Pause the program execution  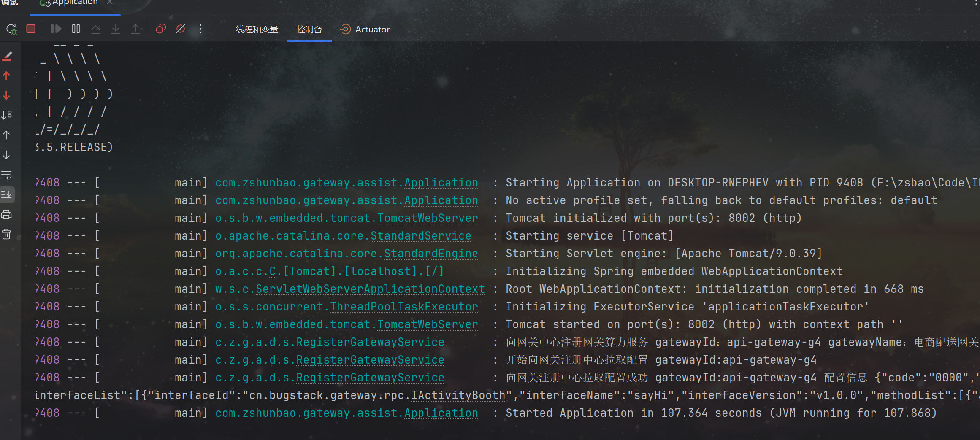(x=76, y=29)
